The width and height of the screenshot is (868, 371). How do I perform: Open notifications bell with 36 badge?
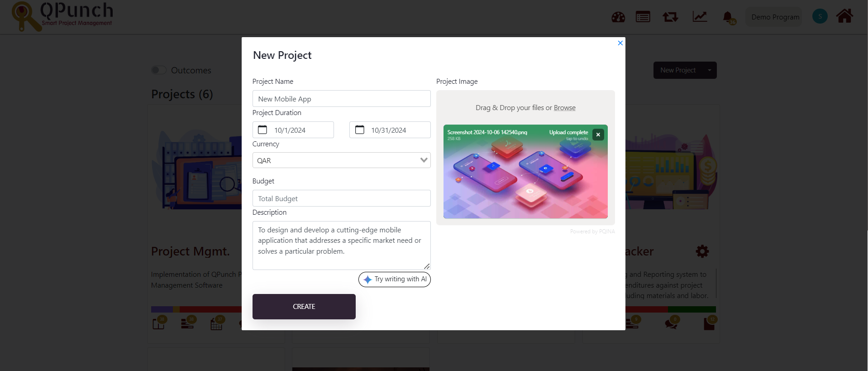coord(728,18)
